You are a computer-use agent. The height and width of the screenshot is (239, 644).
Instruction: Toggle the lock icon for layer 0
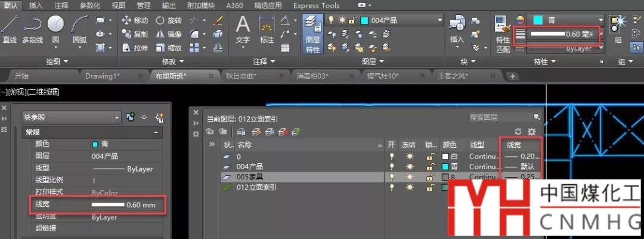[429, 156]
